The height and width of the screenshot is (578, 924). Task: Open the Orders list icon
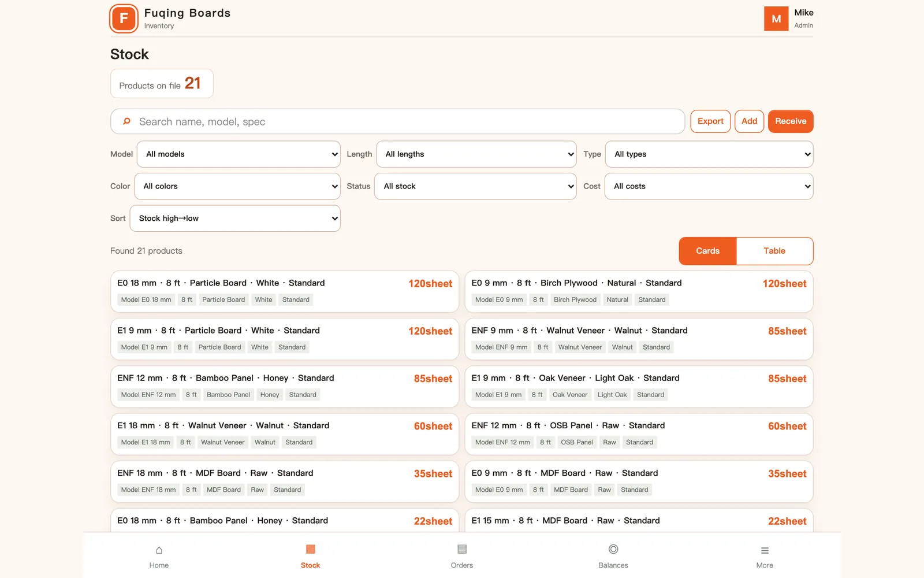click(462, 549)
